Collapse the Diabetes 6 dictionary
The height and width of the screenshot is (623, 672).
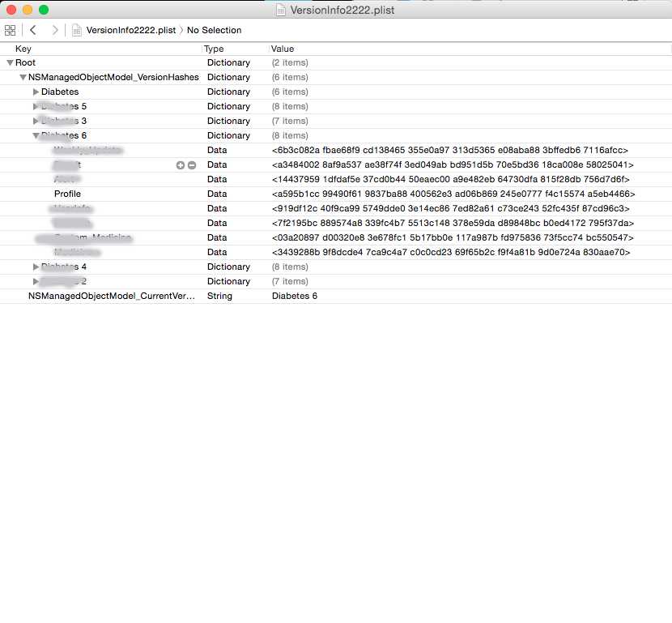(x=36, y=135)
